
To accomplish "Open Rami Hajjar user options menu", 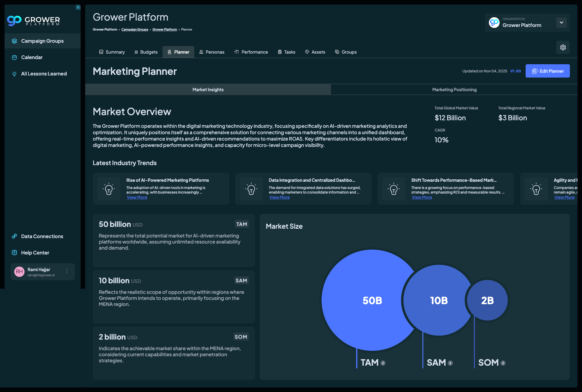I will click(67, 271).
